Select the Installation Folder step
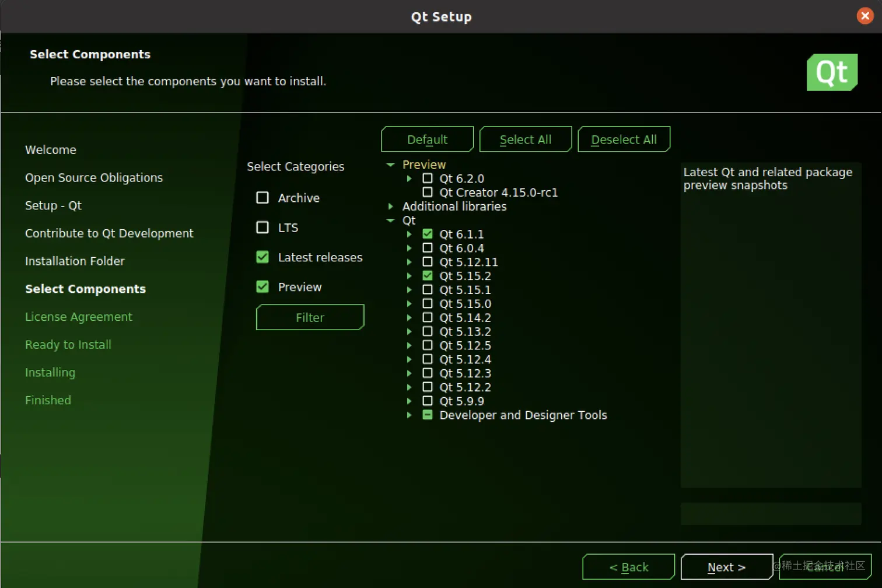 pos(75,261)
